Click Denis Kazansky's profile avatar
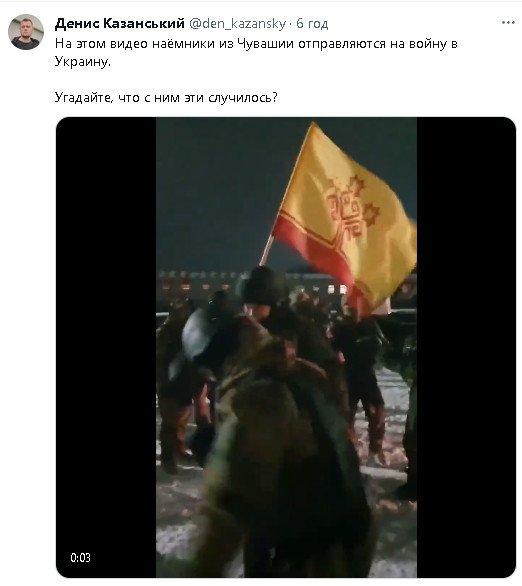The image size is (522, 586). tap(26, 32)
